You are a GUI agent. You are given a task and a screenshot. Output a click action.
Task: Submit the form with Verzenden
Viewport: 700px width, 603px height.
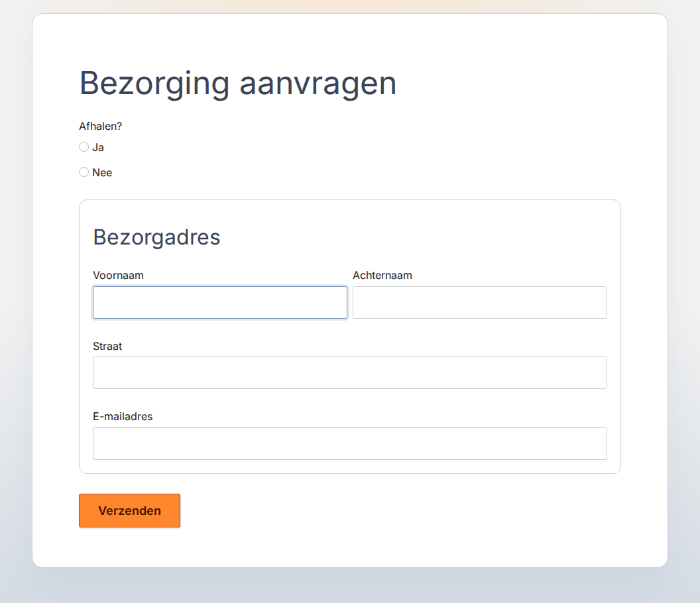pyautogui.click(x=129, y=511)
